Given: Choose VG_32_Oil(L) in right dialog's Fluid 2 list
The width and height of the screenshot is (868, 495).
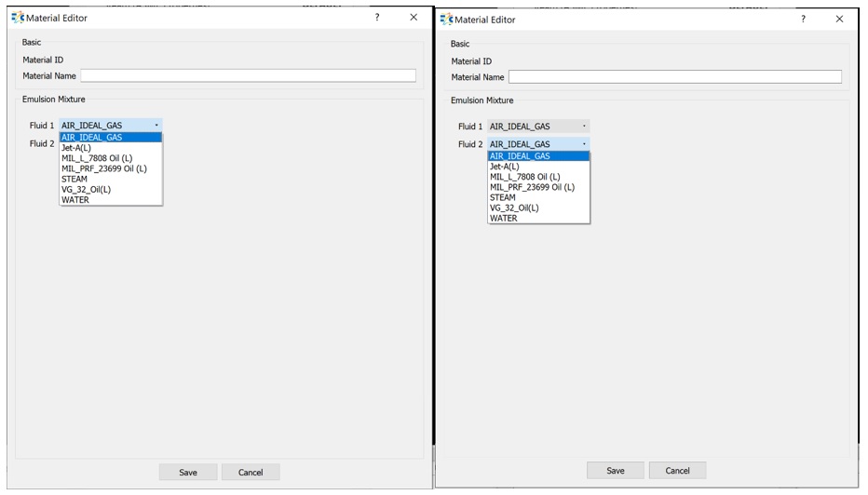Looking at the screenshot, I should coord(514,207).
